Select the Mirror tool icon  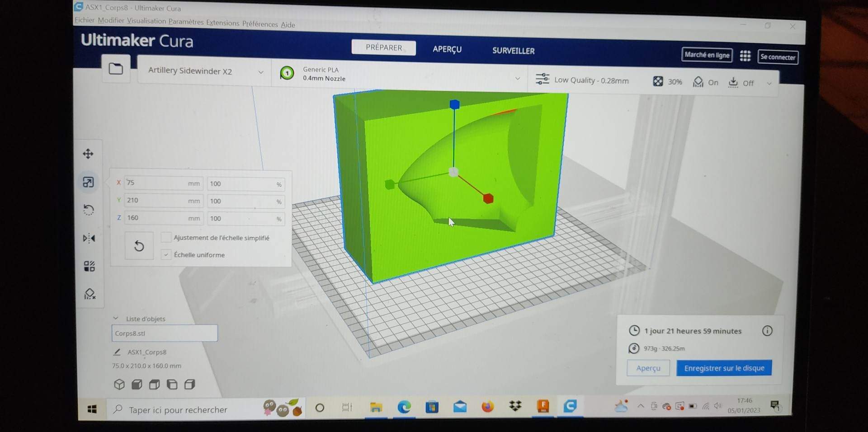[89, 238]
